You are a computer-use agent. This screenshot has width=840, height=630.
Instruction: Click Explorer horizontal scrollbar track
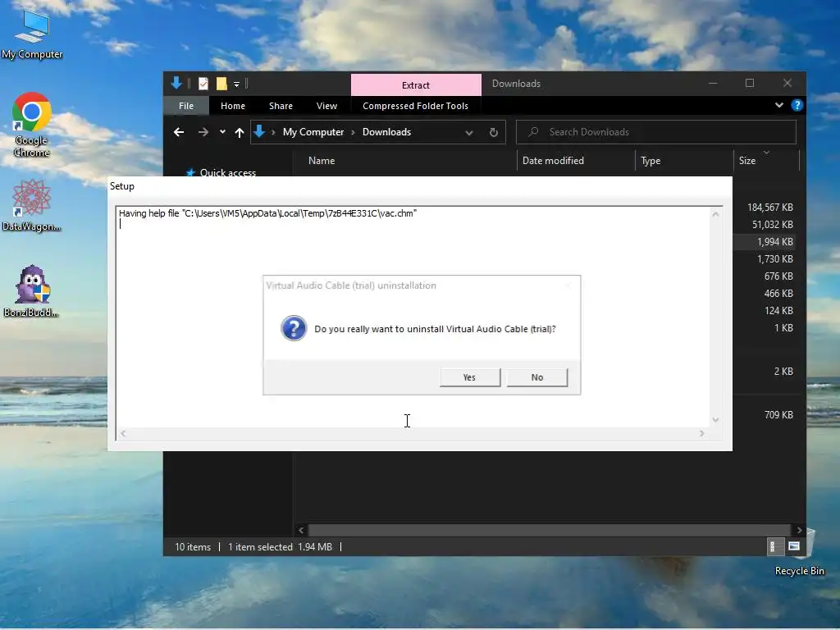(x=549, y=530)
